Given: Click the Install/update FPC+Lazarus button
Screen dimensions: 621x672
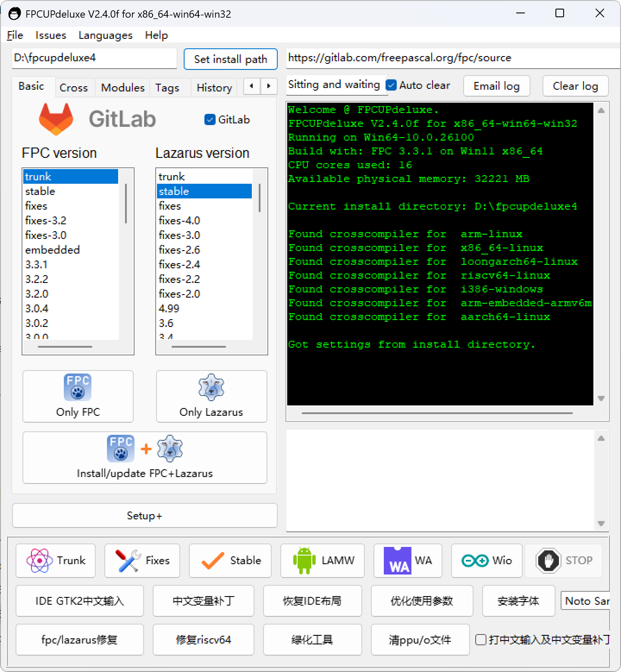Looking at the screenshot, I should [x=145, y=458].
